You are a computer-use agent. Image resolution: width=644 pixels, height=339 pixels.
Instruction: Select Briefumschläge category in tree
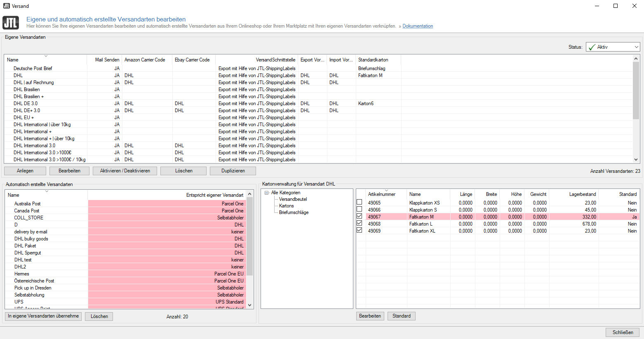point(294,212)
